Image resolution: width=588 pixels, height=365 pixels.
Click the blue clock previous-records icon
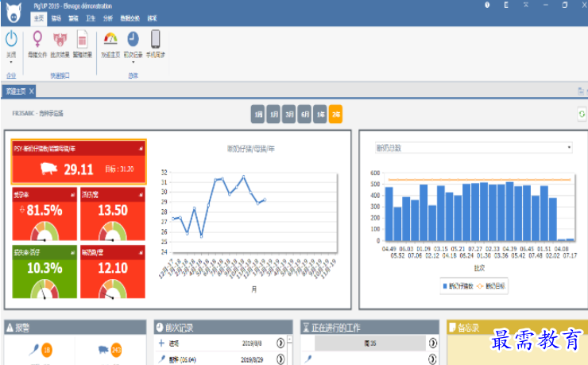coord(133,40)
